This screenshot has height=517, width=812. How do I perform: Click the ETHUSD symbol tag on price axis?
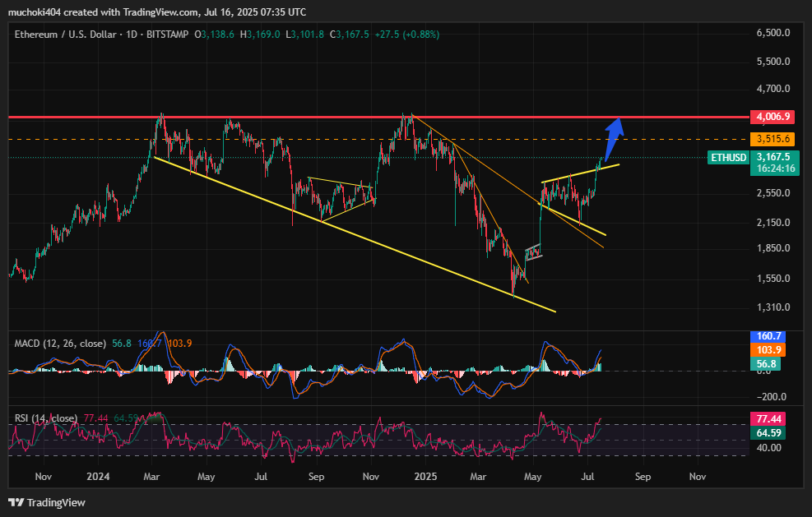point(727,157)
